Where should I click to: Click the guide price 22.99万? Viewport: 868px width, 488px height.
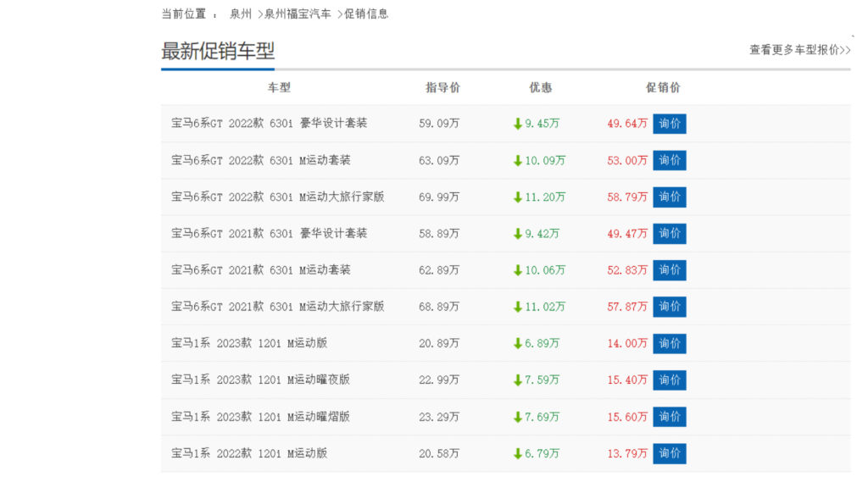pyautogui.click(x=439, y=380)
